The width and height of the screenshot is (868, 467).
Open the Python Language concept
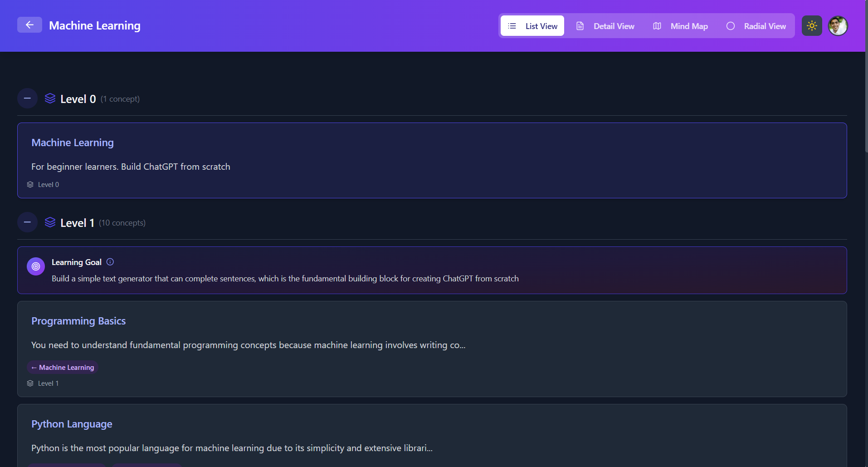coord(72,424)
